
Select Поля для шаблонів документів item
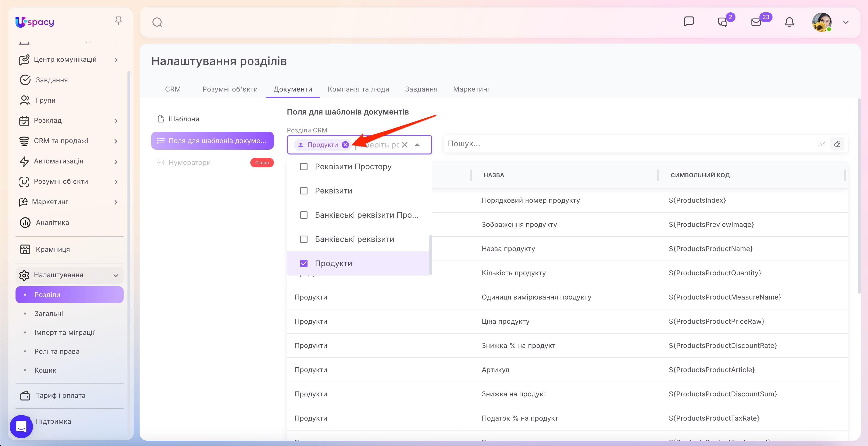[212, 141]
